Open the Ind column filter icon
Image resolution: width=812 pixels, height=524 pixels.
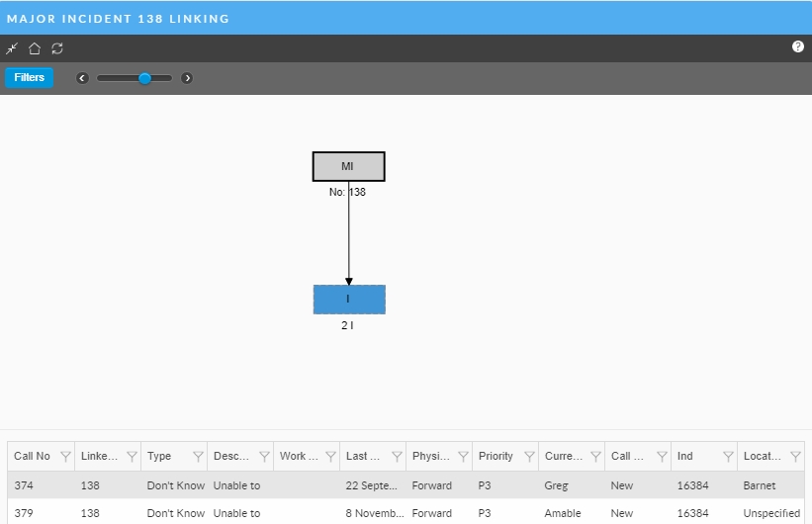point(728,457)
